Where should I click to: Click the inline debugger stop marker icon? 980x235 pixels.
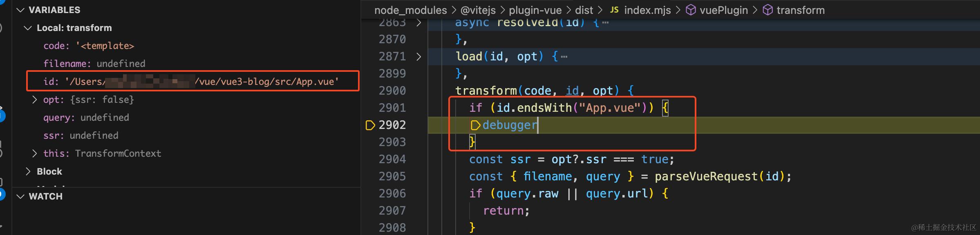(x=475, y=125)
